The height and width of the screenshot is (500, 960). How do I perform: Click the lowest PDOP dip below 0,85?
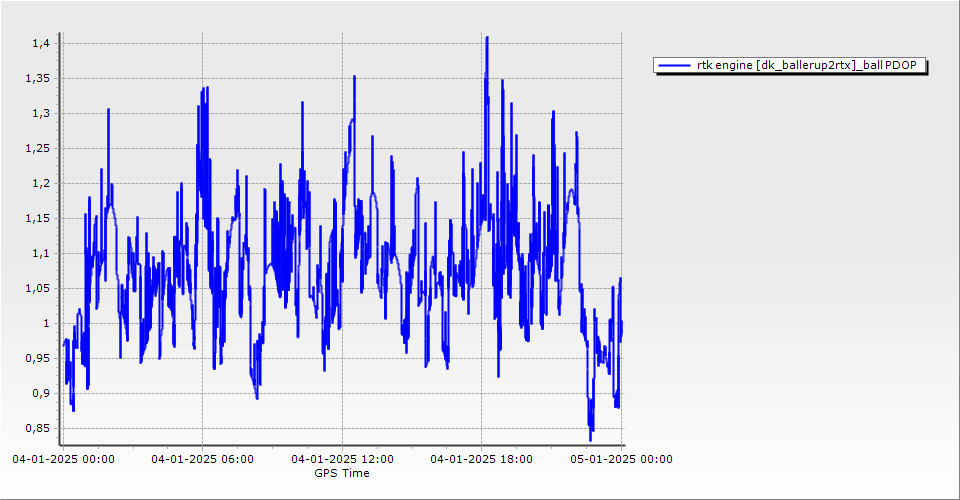(x=590, y=438)
